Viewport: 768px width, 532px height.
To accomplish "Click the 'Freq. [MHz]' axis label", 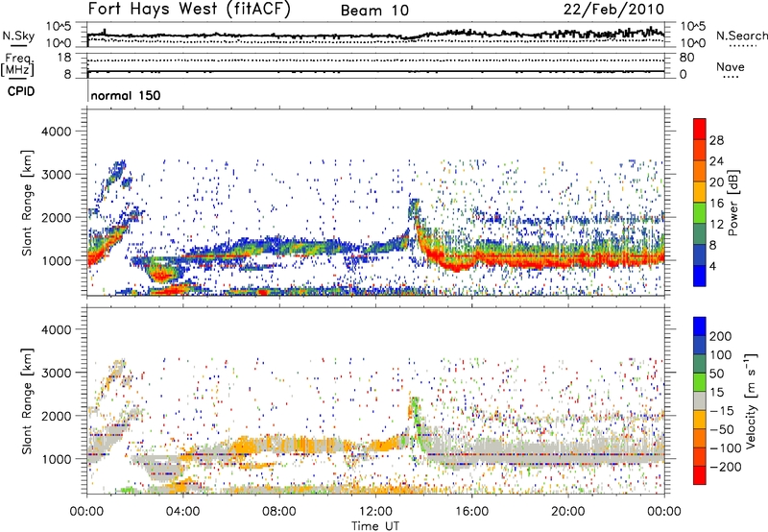I will 17,64.
